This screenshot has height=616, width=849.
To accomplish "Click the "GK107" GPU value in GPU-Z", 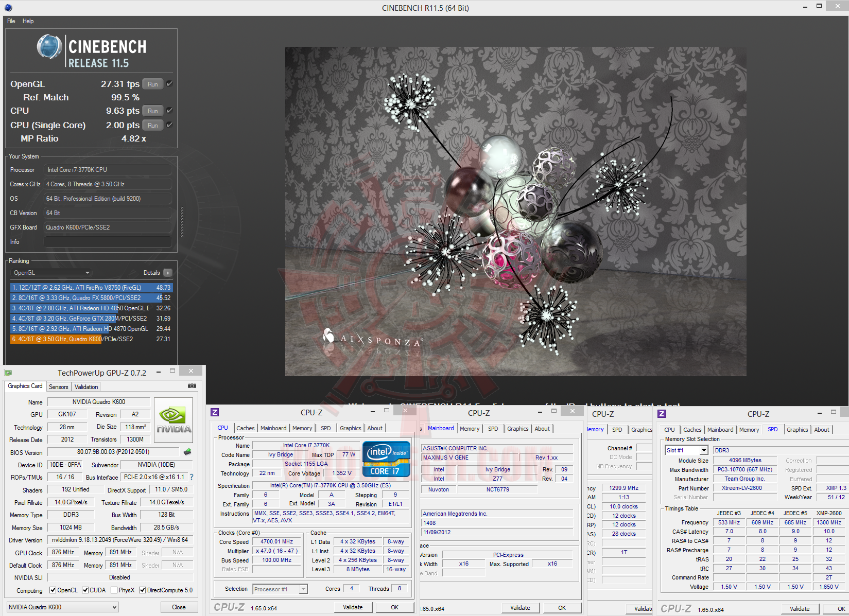I will click(67, 414).
